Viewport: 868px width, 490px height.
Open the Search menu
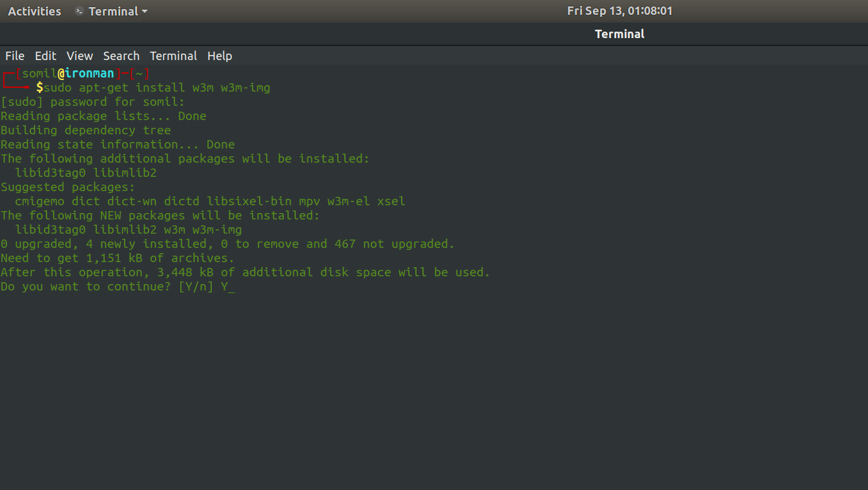(121, 56)
